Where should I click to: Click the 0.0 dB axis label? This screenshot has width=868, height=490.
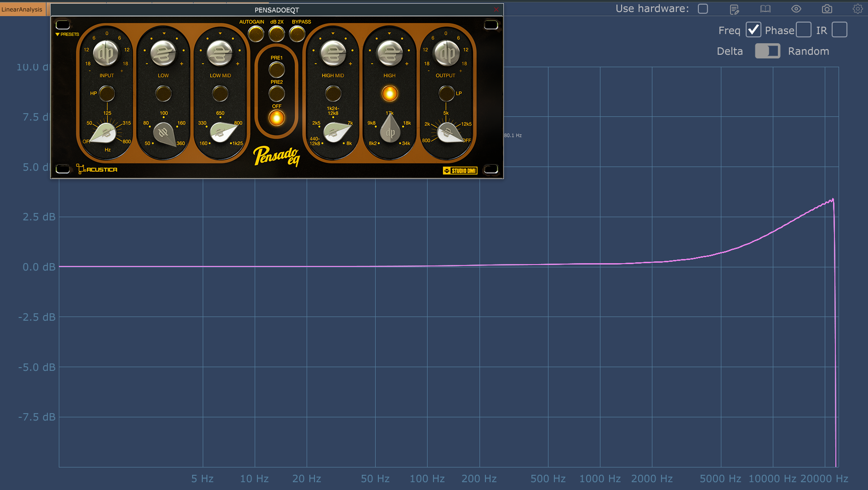click(39, 267)
